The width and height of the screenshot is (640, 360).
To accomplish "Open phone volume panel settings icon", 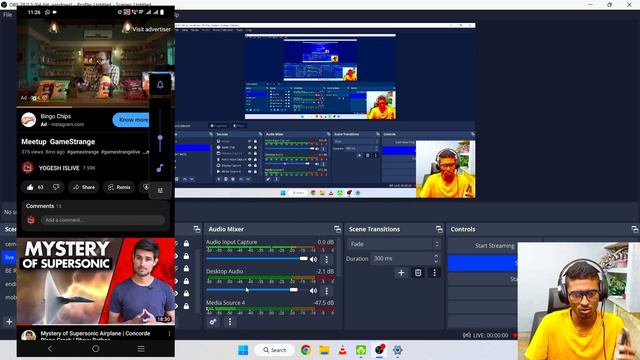I will click(x=160, y=191).
